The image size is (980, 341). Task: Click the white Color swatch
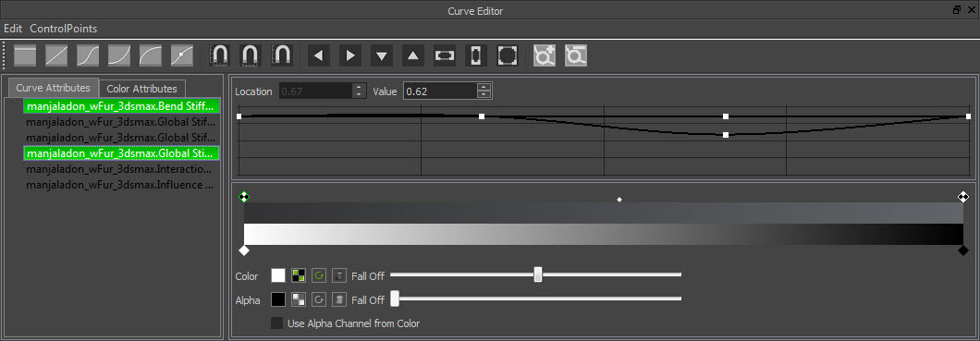278,275
